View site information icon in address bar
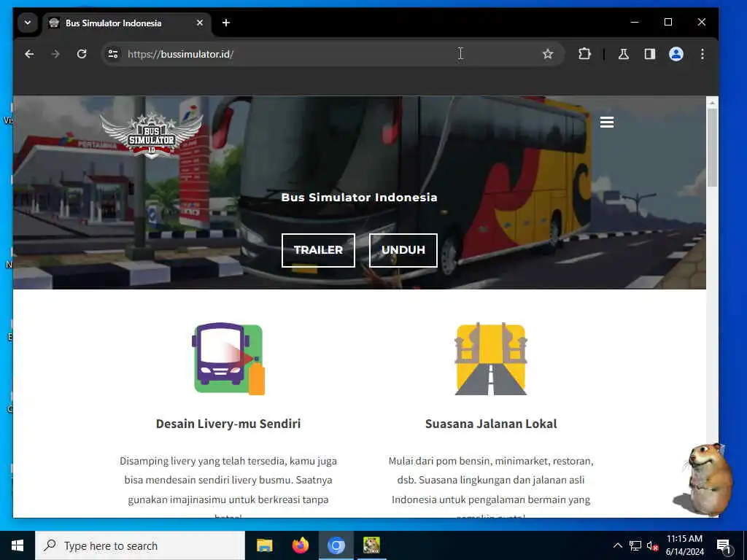747x560 pixels. [113, 54]
